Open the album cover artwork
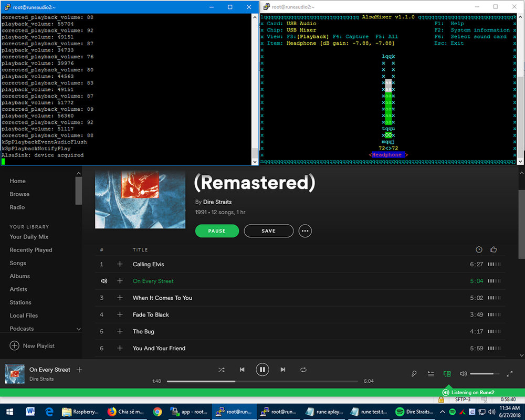 140,199
